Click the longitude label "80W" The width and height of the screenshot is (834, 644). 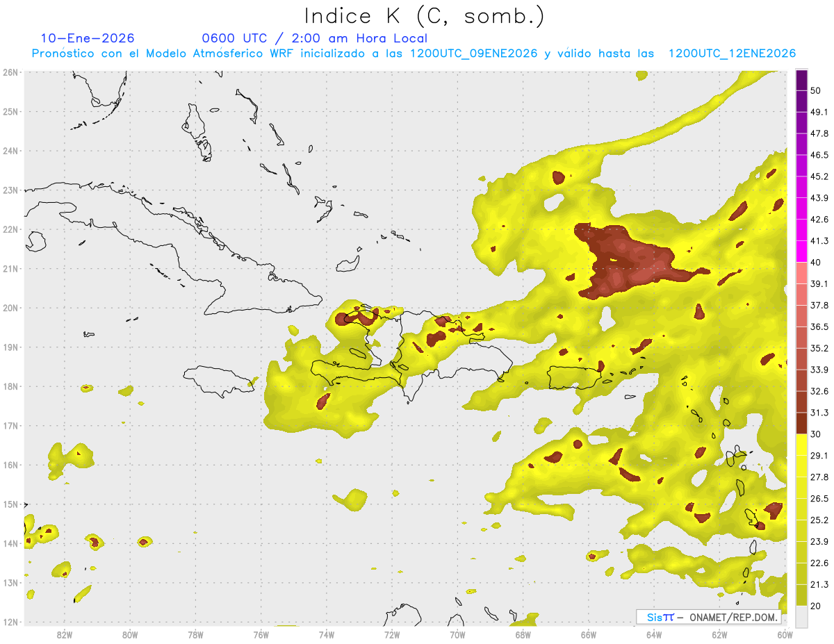coord(130,634)
